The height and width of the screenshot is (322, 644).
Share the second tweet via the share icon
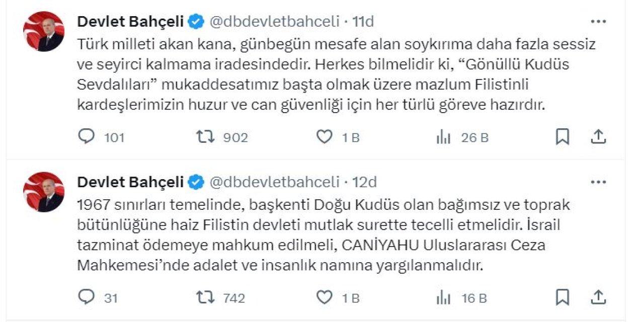[598, 297]
